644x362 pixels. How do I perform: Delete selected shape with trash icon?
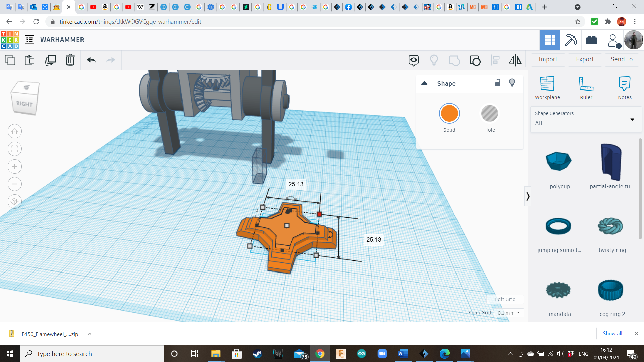click(x=70, y=60)
